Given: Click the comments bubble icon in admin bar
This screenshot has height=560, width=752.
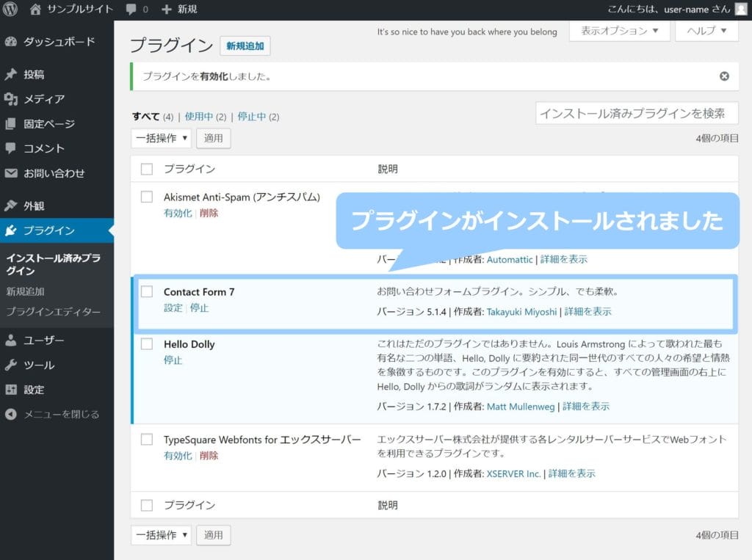Looking at the screenshot, I should pyautogui.click(x=131, y=10).
